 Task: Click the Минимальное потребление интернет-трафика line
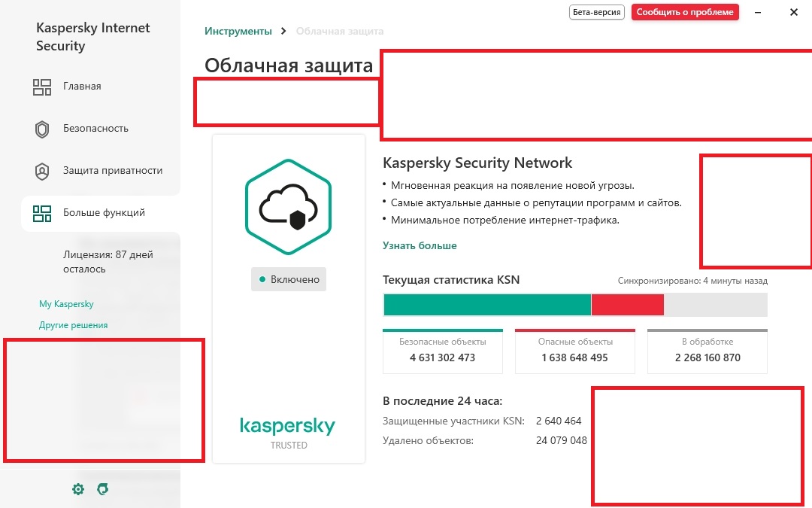tap(505, 221)
